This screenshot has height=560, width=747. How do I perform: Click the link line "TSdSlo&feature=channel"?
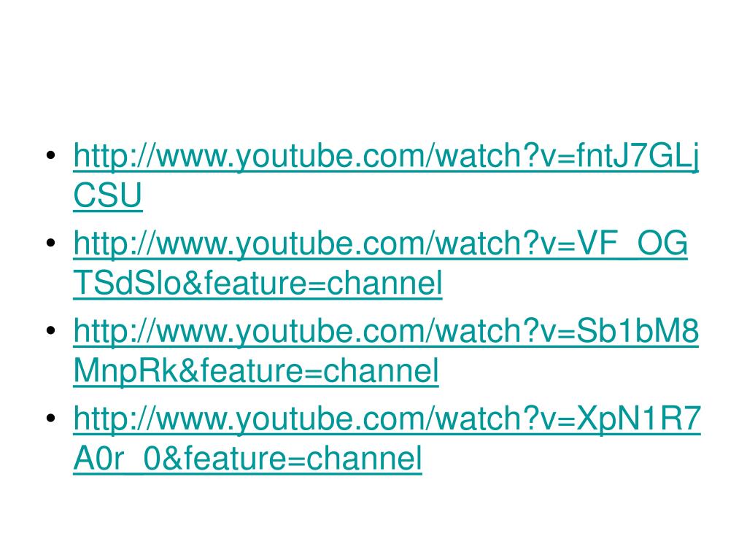[x=258, y=284]
